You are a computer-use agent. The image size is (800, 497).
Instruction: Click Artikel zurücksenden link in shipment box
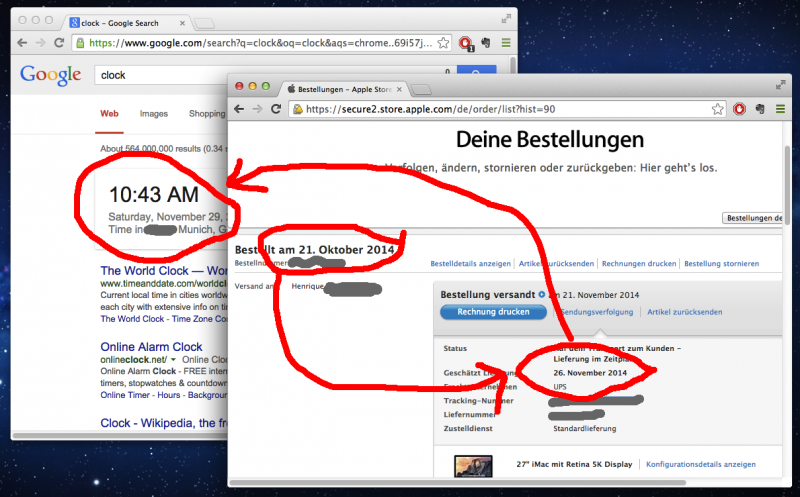point(685,312)
